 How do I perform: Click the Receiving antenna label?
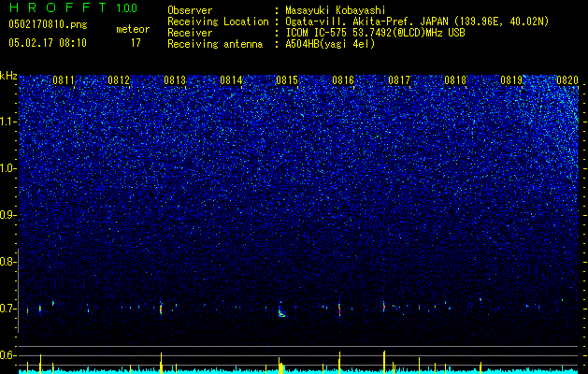pos(215,44)
